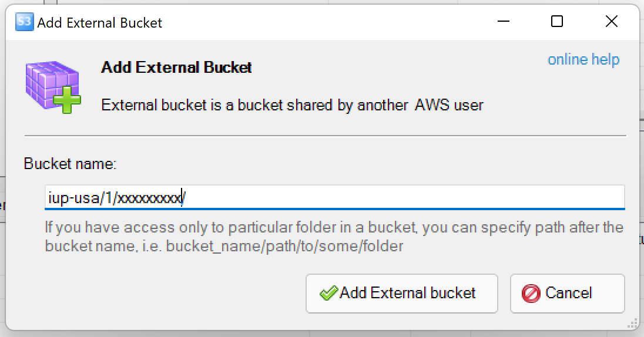Confirm with the Add External bucket button
The image size is (644, 337).
[x=401, y=293]
